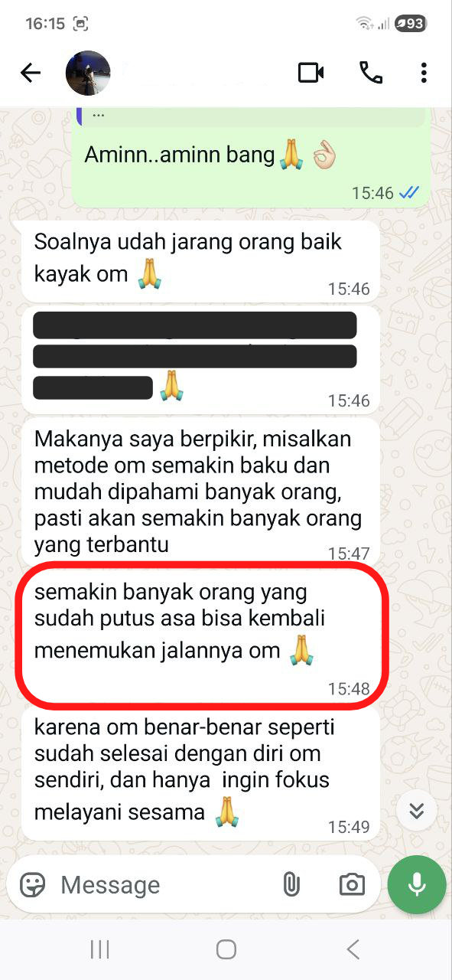Tap the message "karena om benar-benar seperti"
This screenshot has height=980, width=452.
200,774
